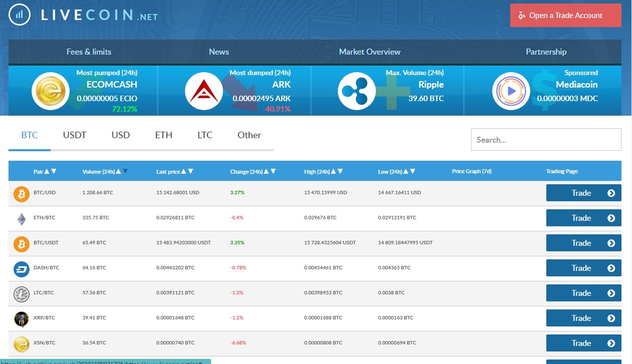Viewport: 632px width, 364px height.
Task: Click the Mediacoin play-button logo
Action: pyautogui.click(x=511, y=91)
